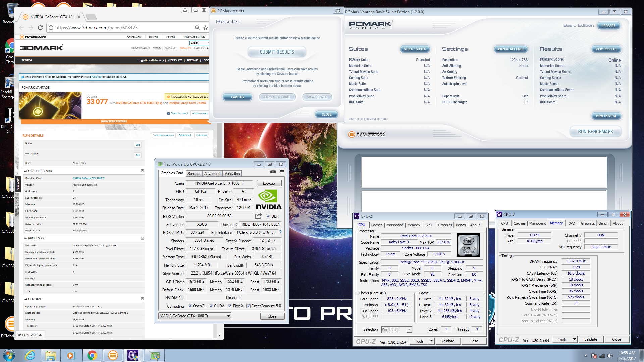Switch to Chrome in taskbar
This screenshot has width=644, height=362.
92,355
